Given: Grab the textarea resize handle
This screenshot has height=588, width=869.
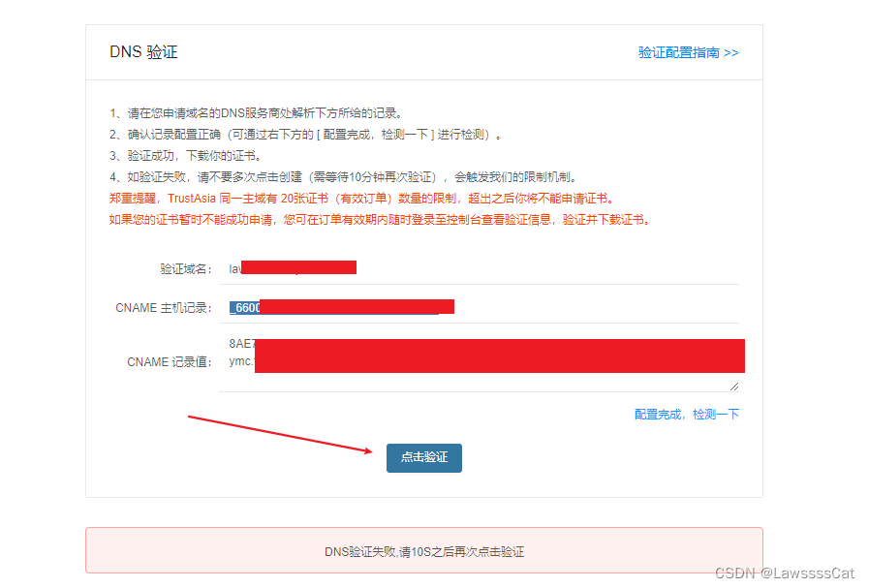Looking at the screenshot, I should (x=733, y=387).
